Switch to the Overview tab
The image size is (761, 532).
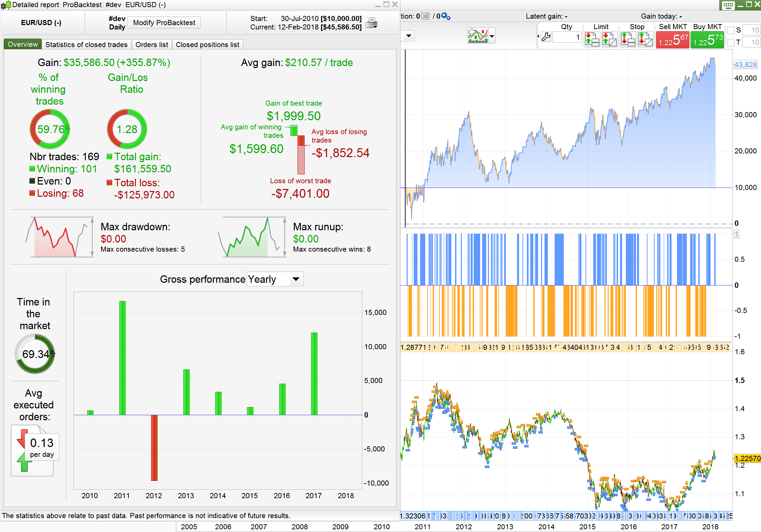[23, 44]
